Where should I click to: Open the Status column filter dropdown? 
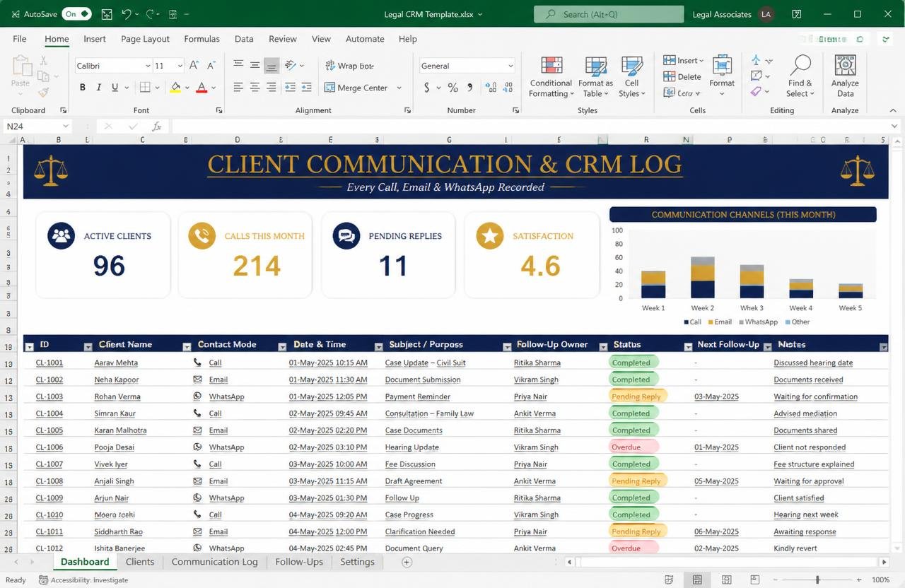coord(688,346)
